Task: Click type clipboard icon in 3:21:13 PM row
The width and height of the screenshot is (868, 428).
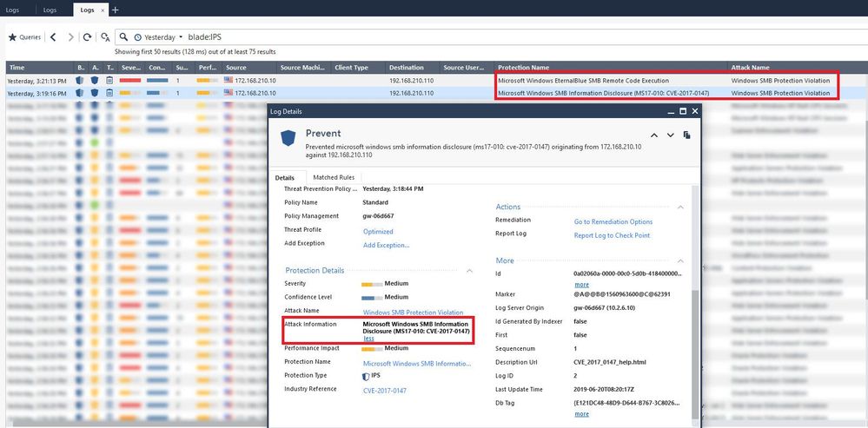Action: point(109,80)
